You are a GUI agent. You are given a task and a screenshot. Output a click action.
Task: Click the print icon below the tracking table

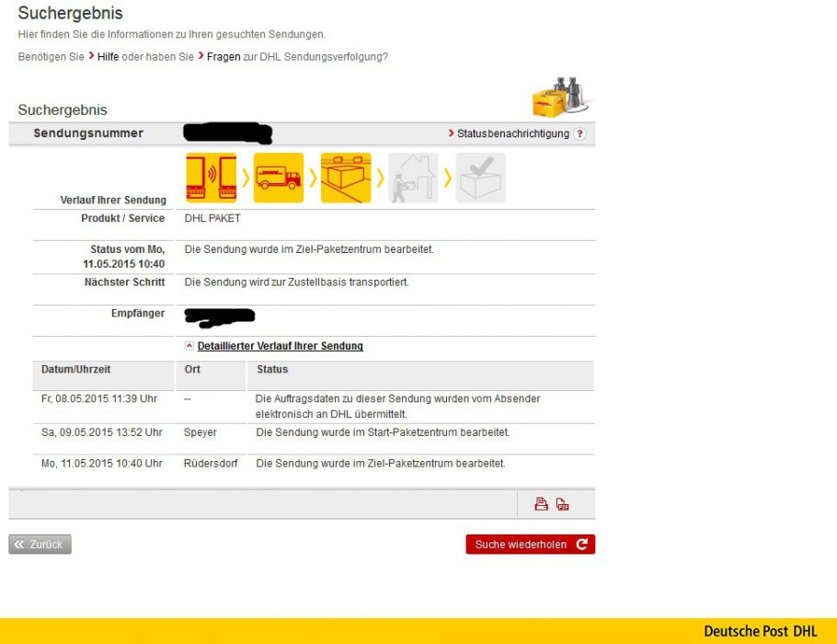542,504
